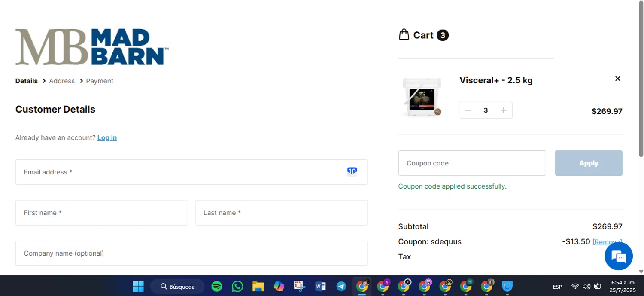Click the Apply coupon button
Viewport: 644px width, 296px height.
coord(588,163)
